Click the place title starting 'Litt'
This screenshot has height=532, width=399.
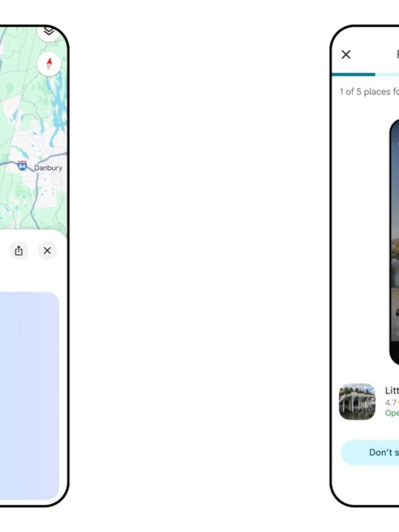coord(392,390)
